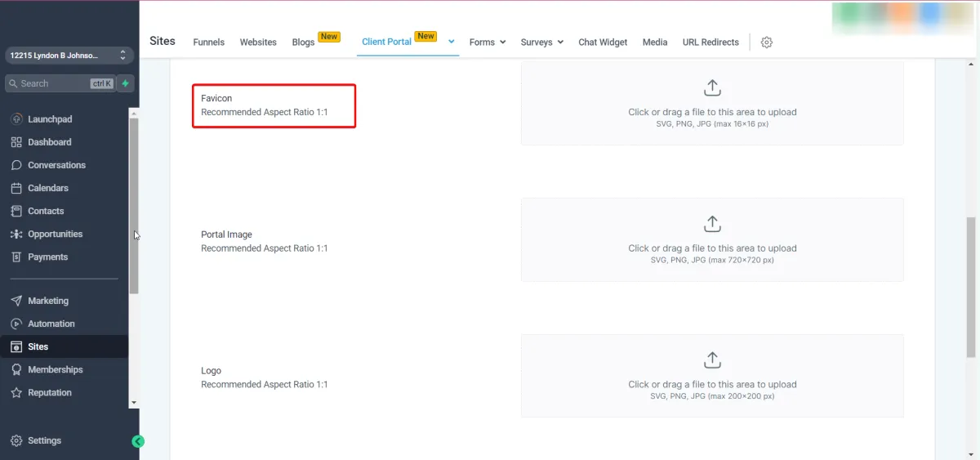Click the Favicon file upload area text
The height and width of the screenshot is (460, 980).
(x=712, y=112)
